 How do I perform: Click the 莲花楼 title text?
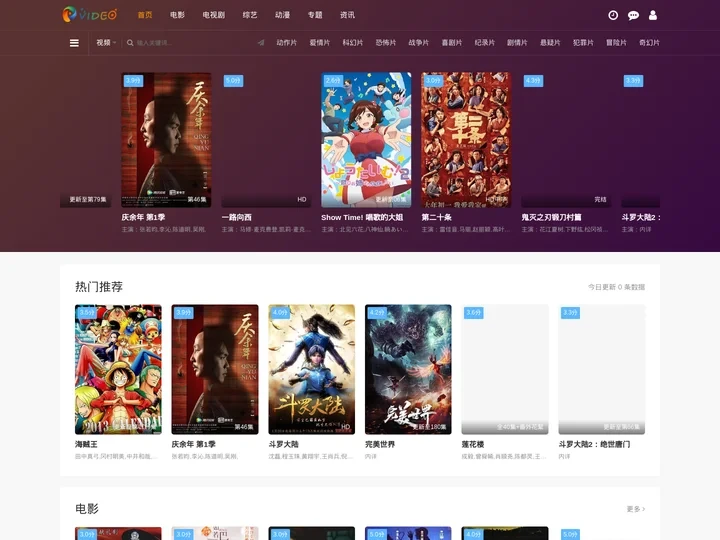point(473,444)
